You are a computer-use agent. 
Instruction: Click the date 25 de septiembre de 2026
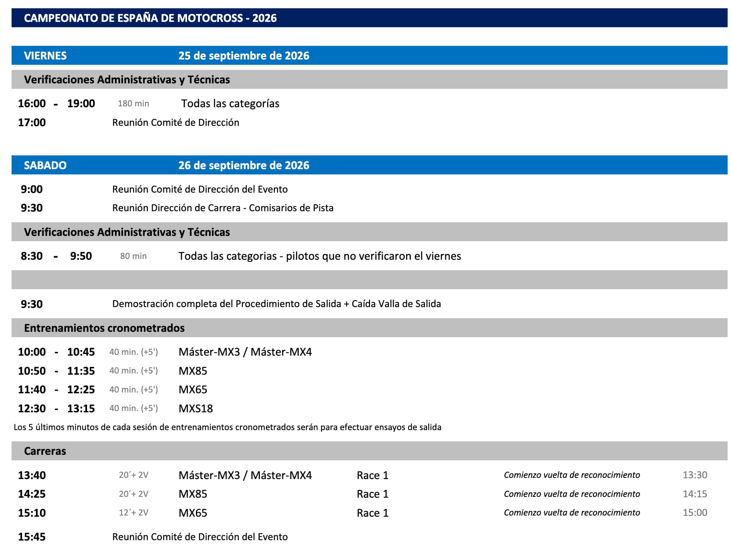tap(244, 56)
